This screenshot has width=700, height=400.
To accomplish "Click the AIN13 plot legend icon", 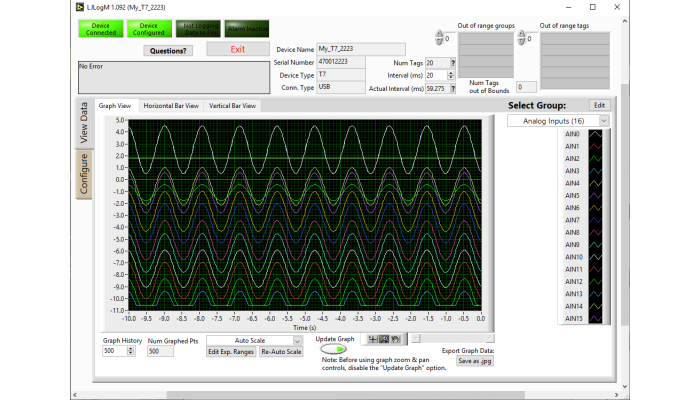I will (x=596, y=294).
